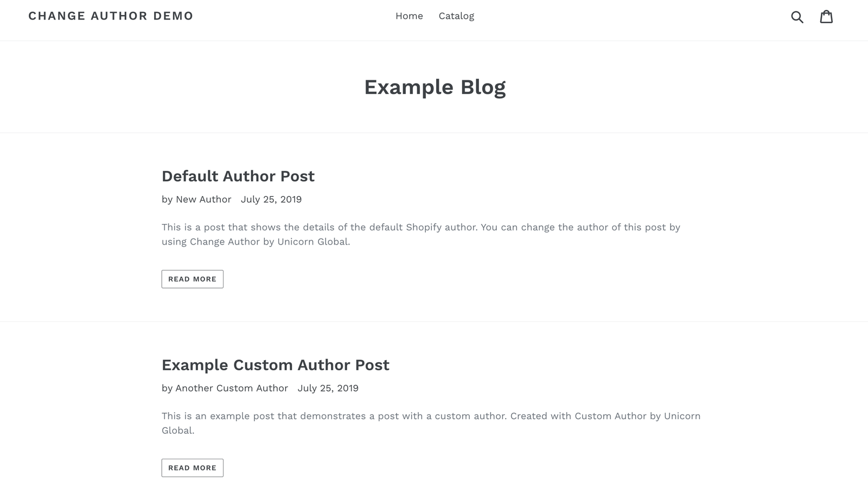Click the Example Blog page heading
Screen dimensions: 868x488
[x=436, y=86]
